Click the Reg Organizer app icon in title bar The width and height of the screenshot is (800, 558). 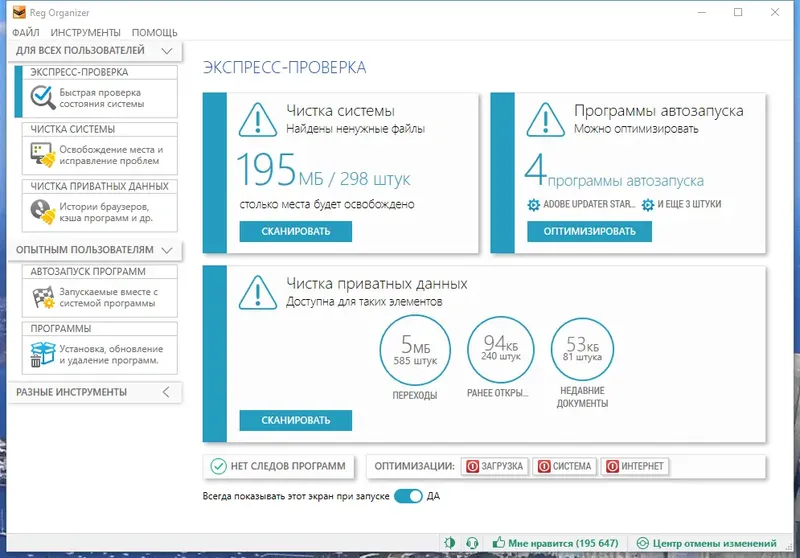click(x=19, y=12)
